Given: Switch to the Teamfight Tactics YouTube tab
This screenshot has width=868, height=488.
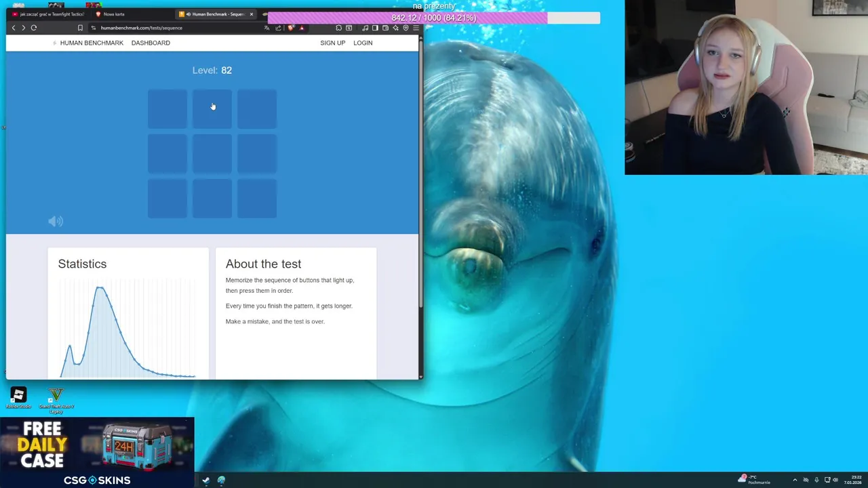Looking at the screenshot, I should [49, 14].
